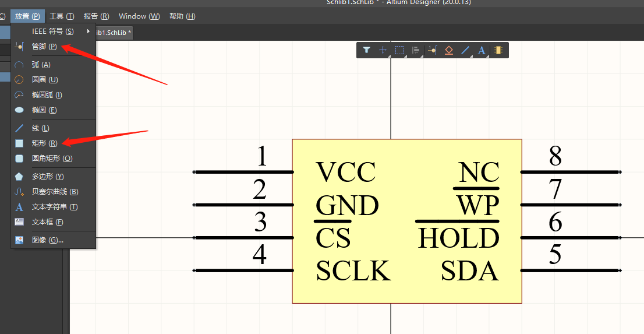This screenshot has height=334, width=644.
Task: Click the image icon beside 图像
Action: coord(19,240)
